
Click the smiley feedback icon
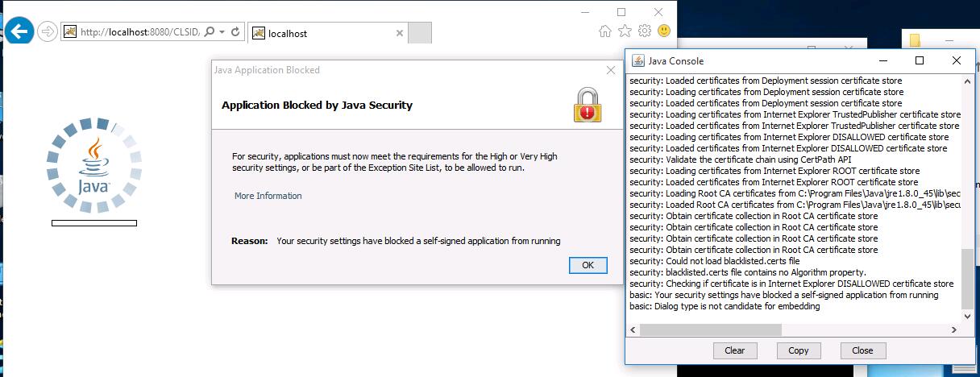(664, 31)
